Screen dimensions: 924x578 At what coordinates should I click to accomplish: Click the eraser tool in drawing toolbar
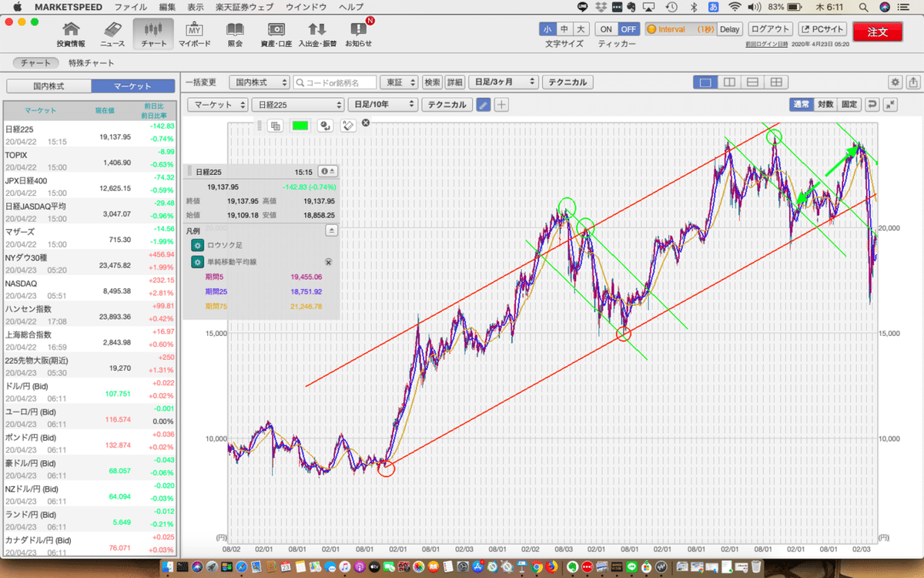pos(348,125)
